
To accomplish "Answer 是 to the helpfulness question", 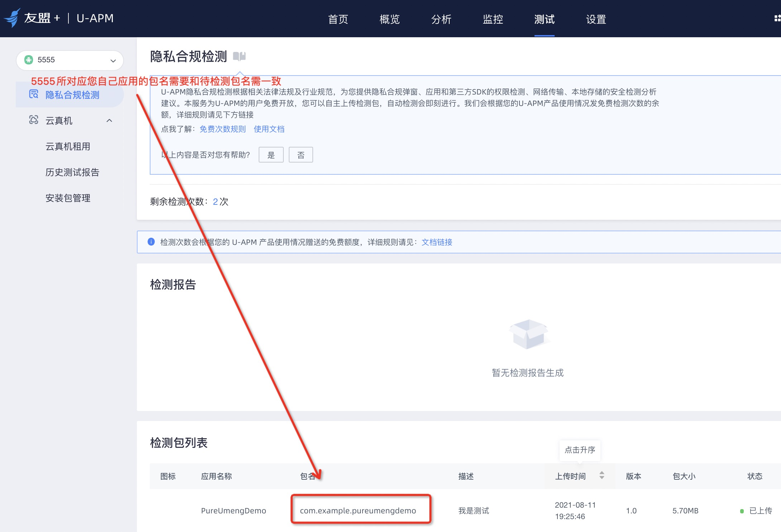I will coord(271,155).
